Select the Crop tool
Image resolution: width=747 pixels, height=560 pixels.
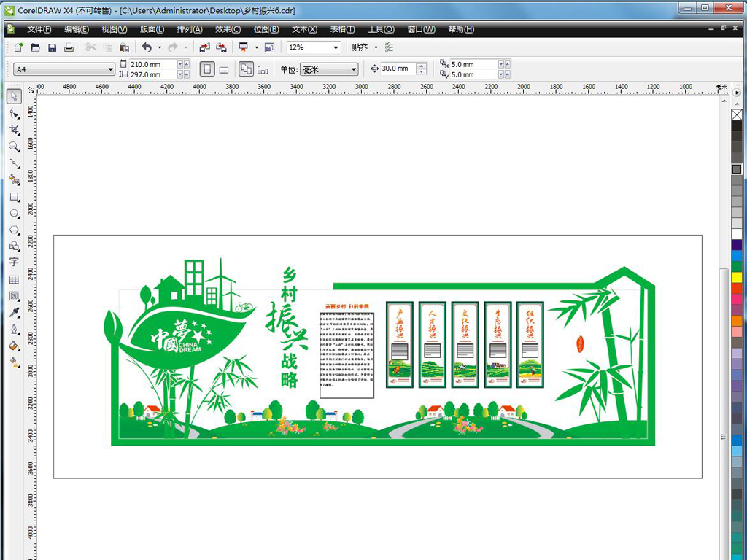14,130
